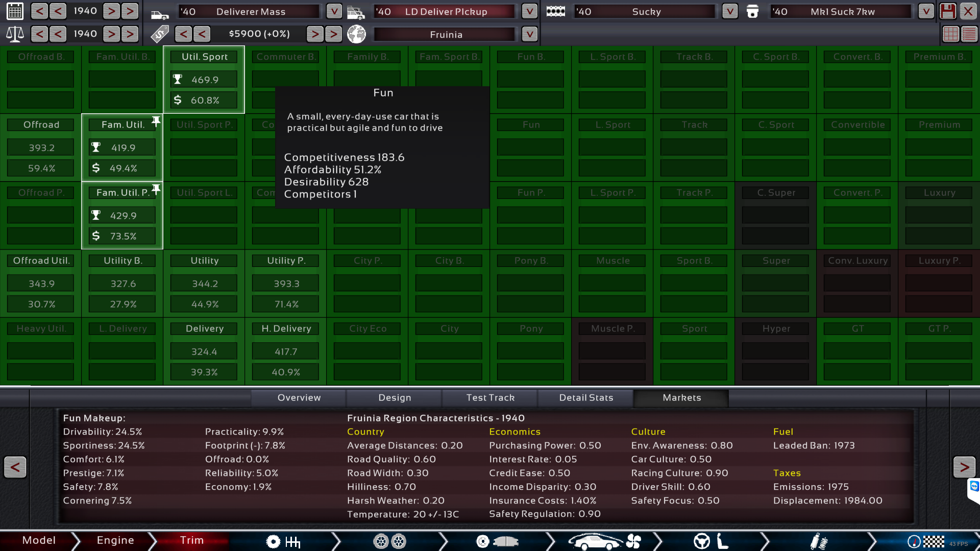The width and height of the screenshot is (980, 551).
Task: Select the Util. Sport market cell
Action: (x=204, y=80)
